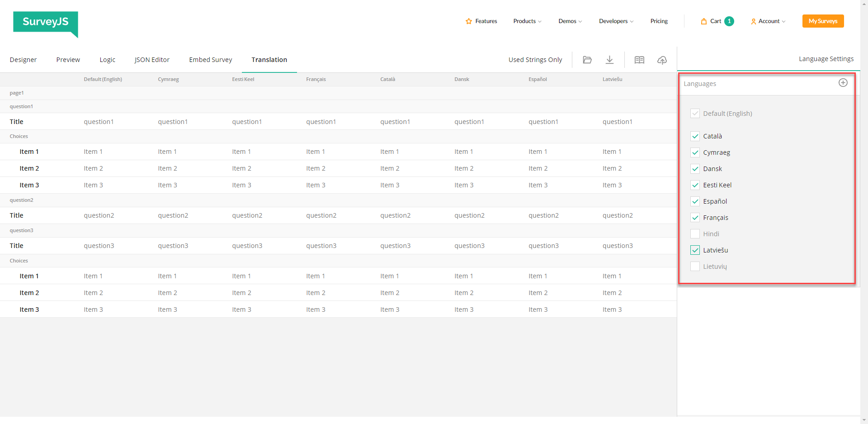
Task: Open the Embed Survey tab
Action: click(210, 59)
